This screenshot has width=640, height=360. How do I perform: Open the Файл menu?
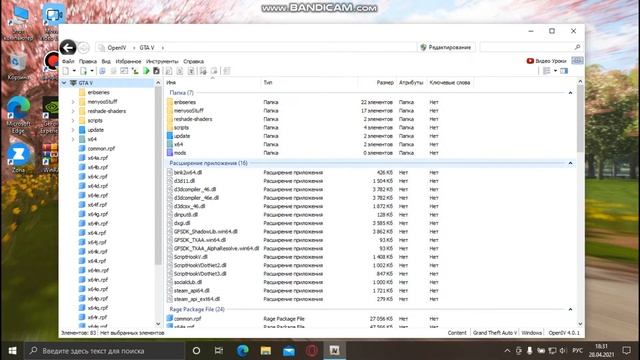(x=68, y=61)
